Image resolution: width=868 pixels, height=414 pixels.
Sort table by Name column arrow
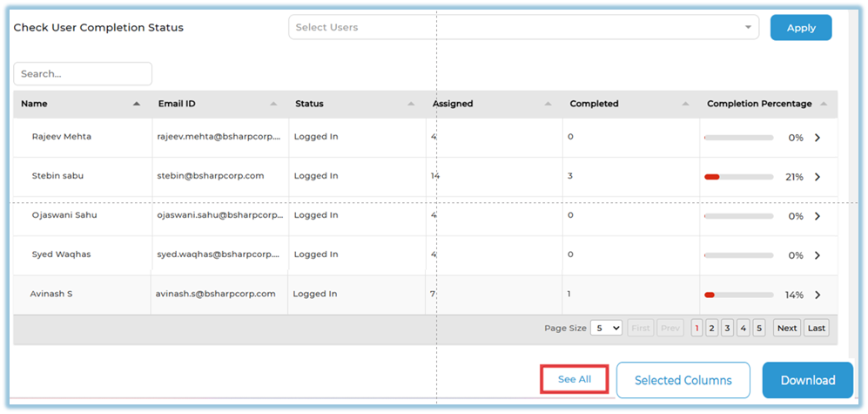[x=137, y=104]
